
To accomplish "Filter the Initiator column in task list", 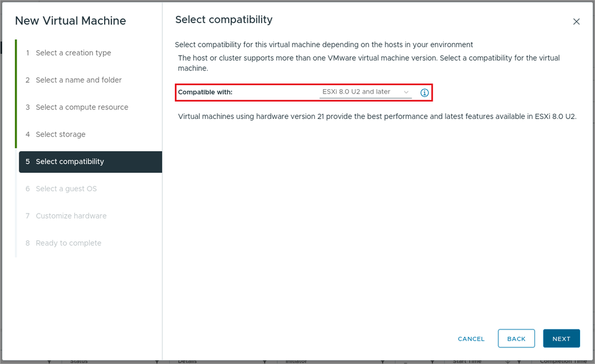I will tap(382, 362).
